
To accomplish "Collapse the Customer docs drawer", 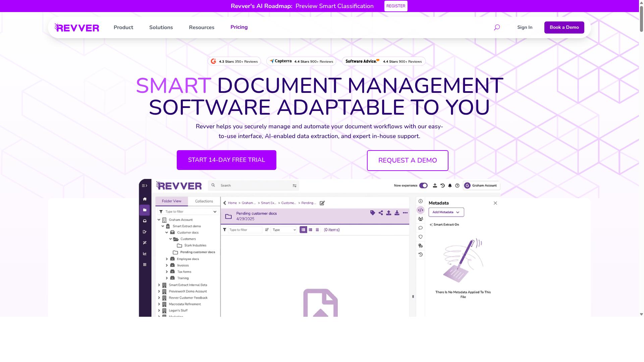I will coord(167,233).
